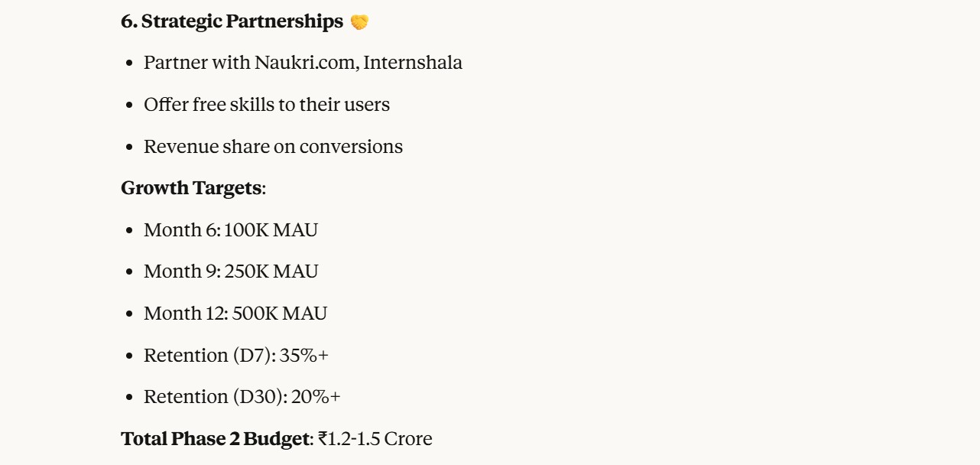This screenshot has height=465, width=980.
Task: Click the word Internshala
Action: [x=413, y=63]
